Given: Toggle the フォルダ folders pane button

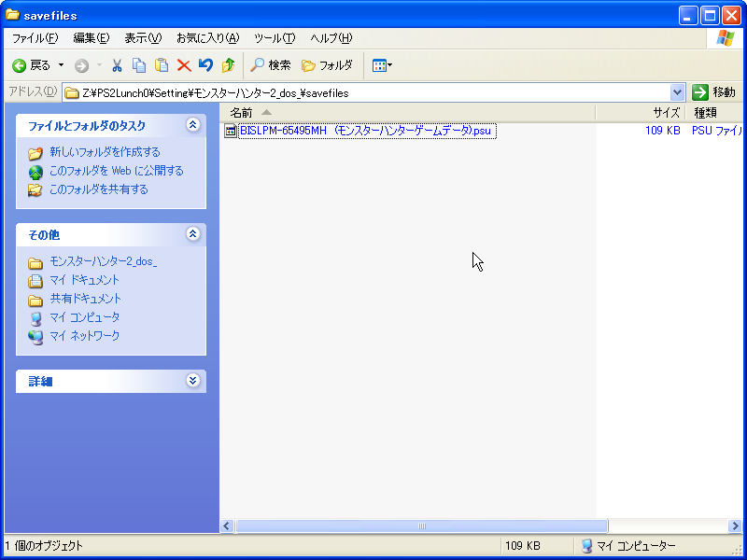Looking at the screenshot, I should coord(327,65).
